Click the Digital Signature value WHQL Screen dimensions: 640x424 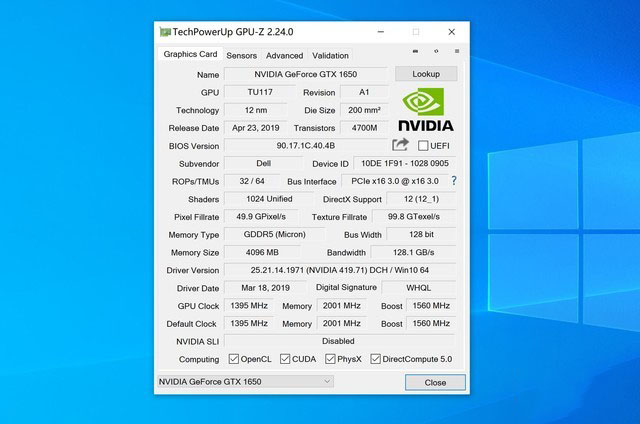click(x=418, y=288)
